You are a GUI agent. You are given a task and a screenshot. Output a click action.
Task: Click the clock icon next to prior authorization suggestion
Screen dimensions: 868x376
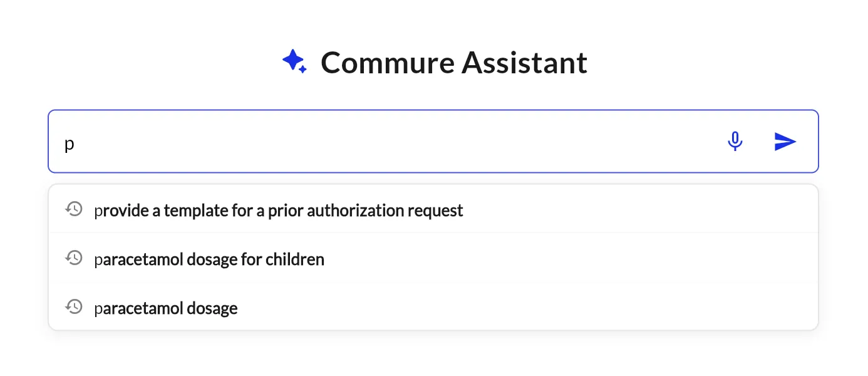[74, 209]
